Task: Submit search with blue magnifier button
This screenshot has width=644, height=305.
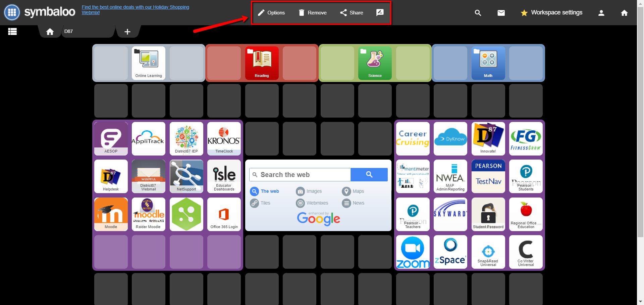Action: tap(369, 175)
